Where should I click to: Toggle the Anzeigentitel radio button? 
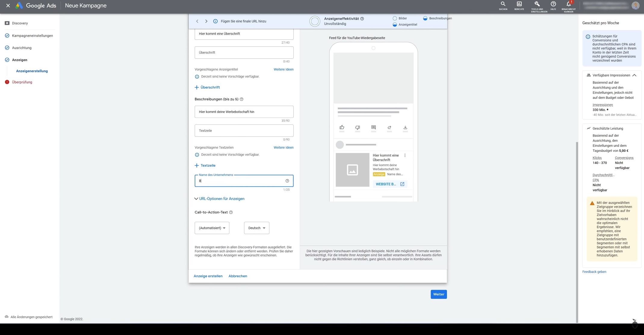click(395, 24)
